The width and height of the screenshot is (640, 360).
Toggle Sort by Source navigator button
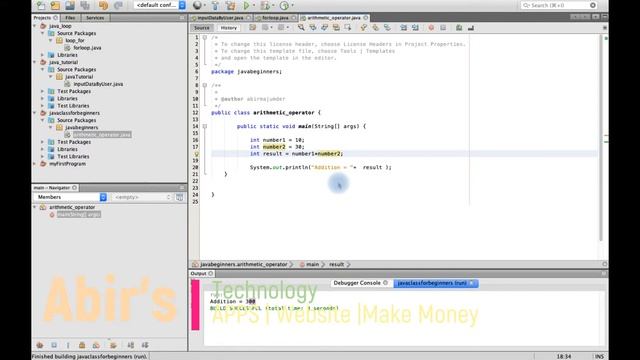pos(145,345)
